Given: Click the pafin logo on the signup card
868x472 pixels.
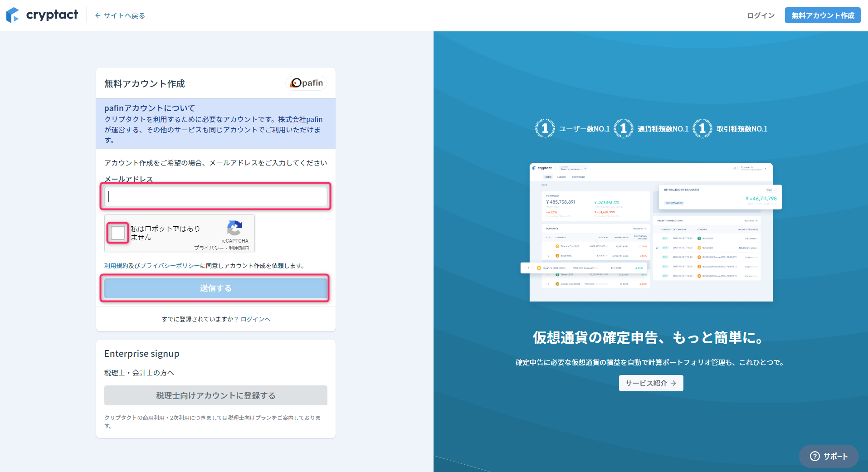Looking at the screenshot, I should (x=306, y=83).
